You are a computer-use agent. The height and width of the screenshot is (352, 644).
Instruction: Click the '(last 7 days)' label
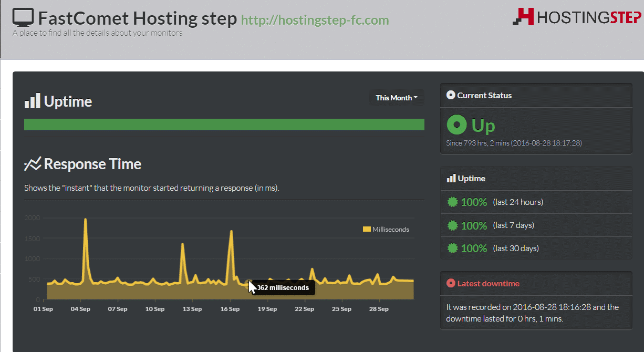pos(513,225)
